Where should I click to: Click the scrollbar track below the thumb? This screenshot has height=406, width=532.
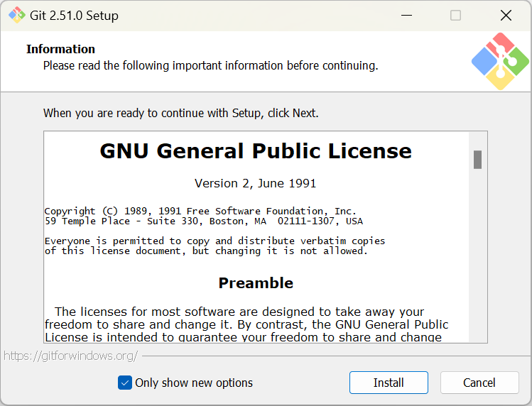477,254
